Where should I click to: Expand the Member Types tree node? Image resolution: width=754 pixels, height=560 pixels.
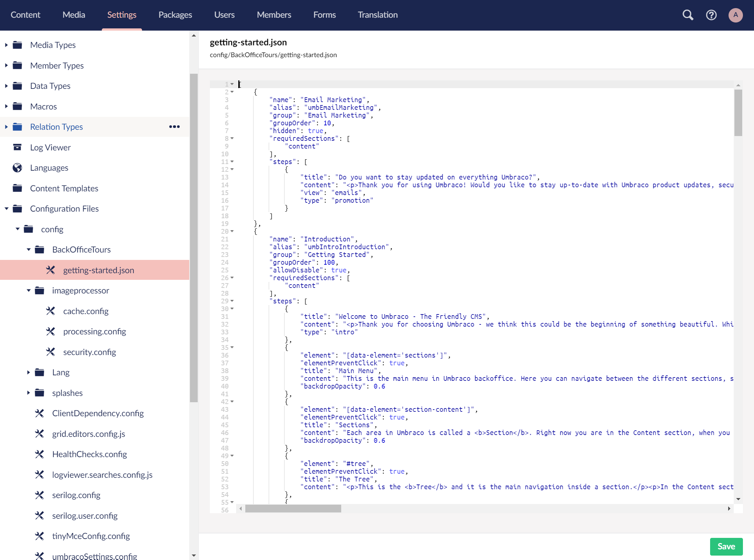[x=6, y=66]
